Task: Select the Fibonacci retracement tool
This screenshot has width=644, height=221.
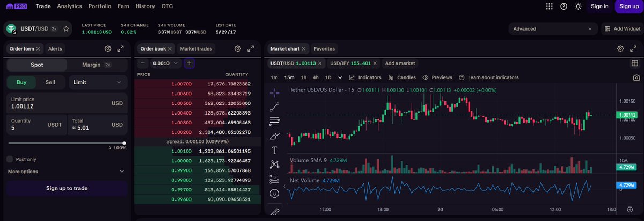Action: [x=275, y=121]
